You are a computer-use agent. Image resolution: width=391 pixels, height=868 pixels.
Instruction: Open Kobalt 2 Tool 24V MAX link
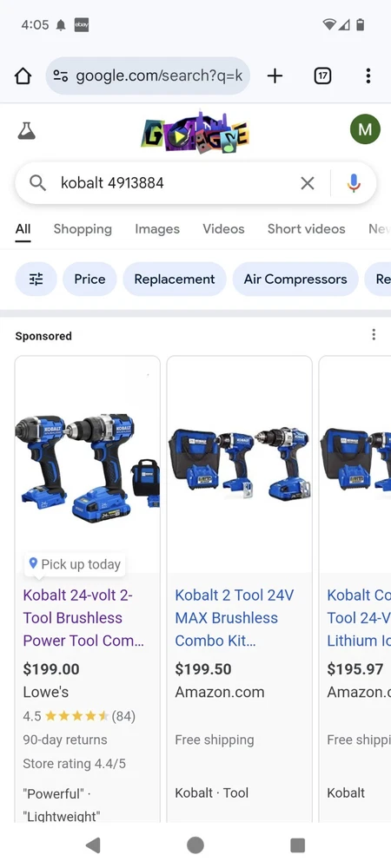[235, 618]
